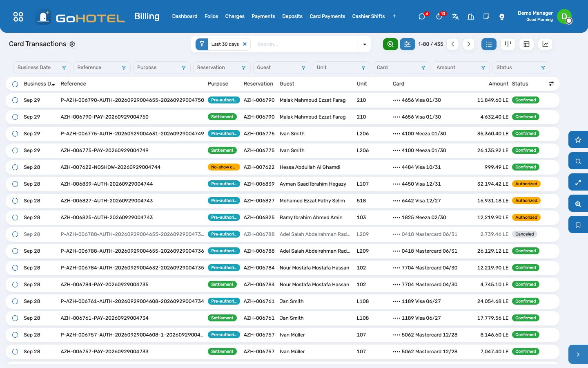Switch to kanban column view icon

(x=508, y=44)
